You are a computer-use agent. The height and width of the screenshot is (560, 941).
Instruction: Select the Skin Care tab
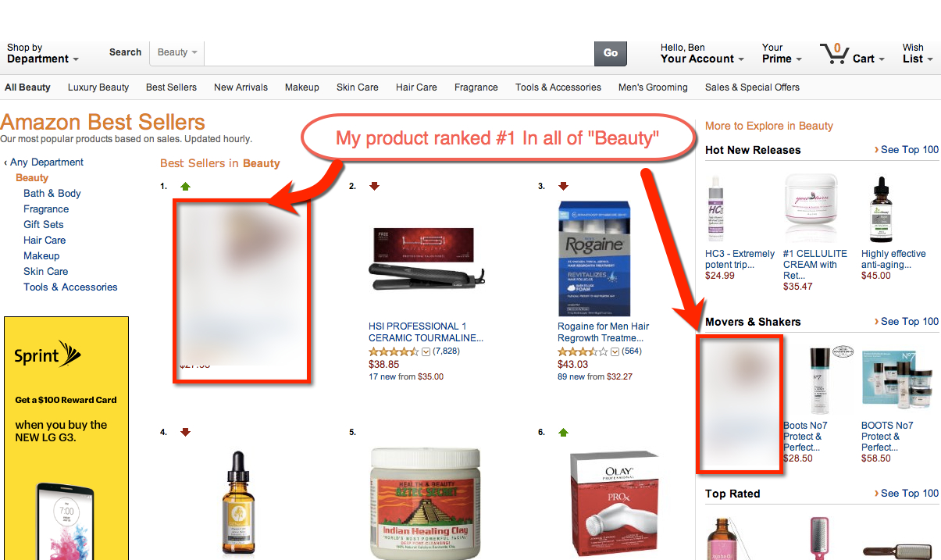pos(358,87)
